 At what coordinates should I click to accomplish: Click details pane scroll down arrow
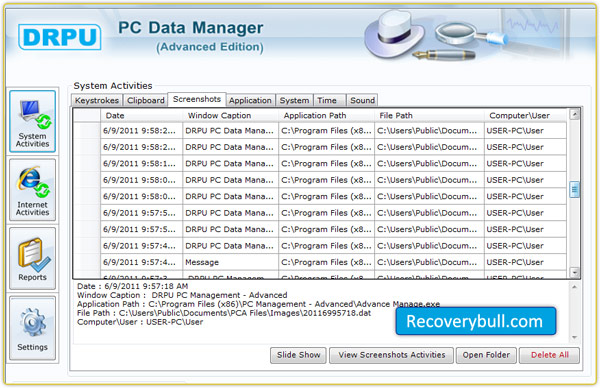coord(574,337)
